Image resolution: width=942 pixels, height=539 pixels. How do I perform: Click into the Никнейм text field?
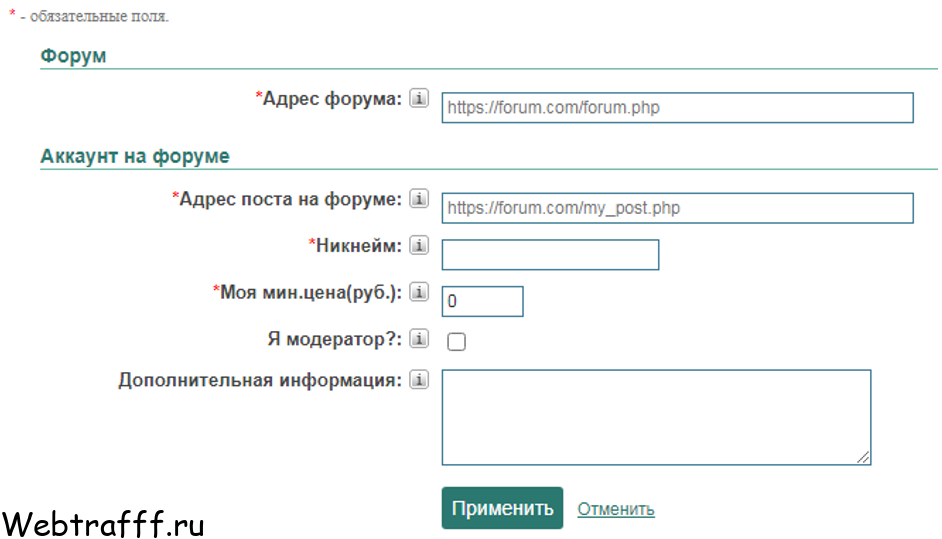click(550, 255)
